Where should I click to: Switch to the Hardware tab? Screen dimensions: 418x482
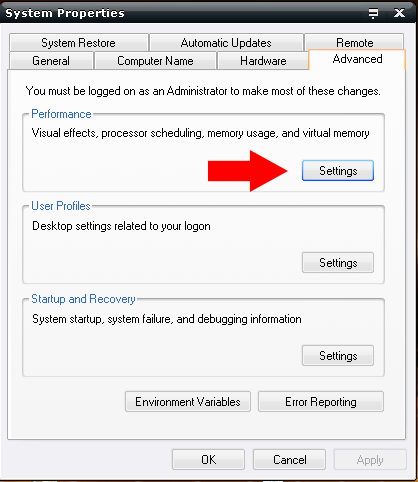click(x=263, y=61)
